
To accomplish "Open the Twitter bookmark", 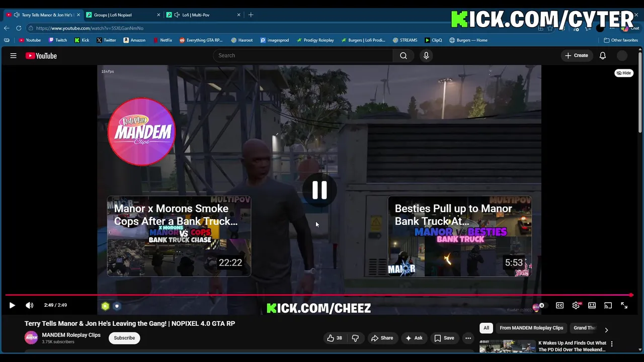I will tap(106, 40).
